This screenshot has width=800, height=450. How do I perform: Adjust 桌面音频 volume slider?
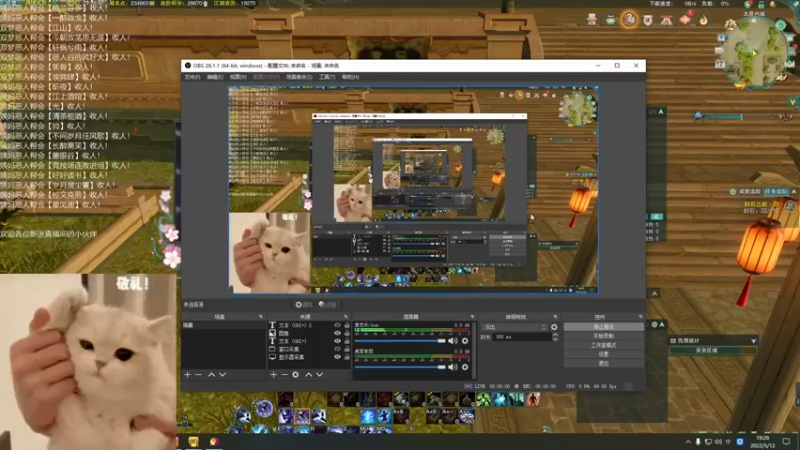(x=400, y=367)
